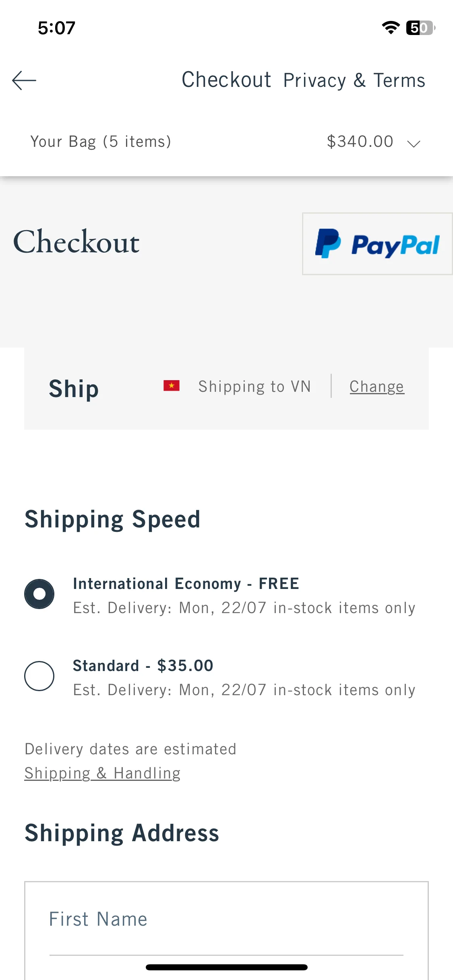This screenshot has width=453, height=980.
Task: Tap the PayPal logo button
Action: (x=377, y=244)
